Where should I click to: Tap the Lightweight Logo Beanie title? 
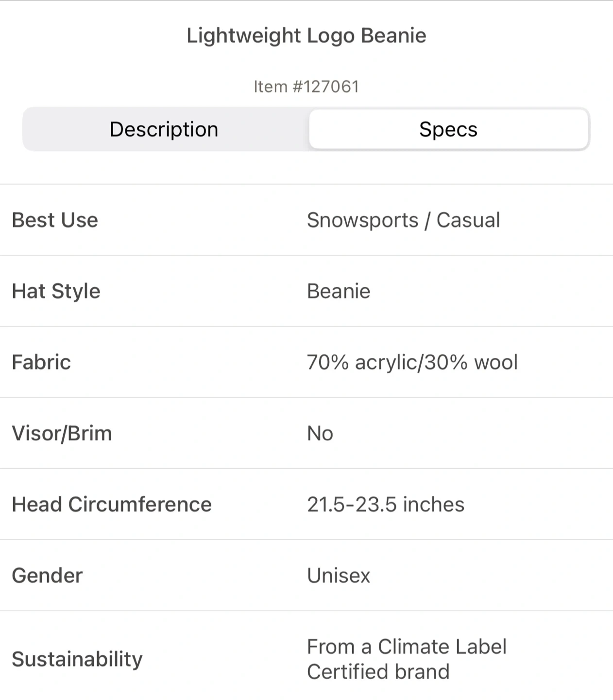(306, 36)
